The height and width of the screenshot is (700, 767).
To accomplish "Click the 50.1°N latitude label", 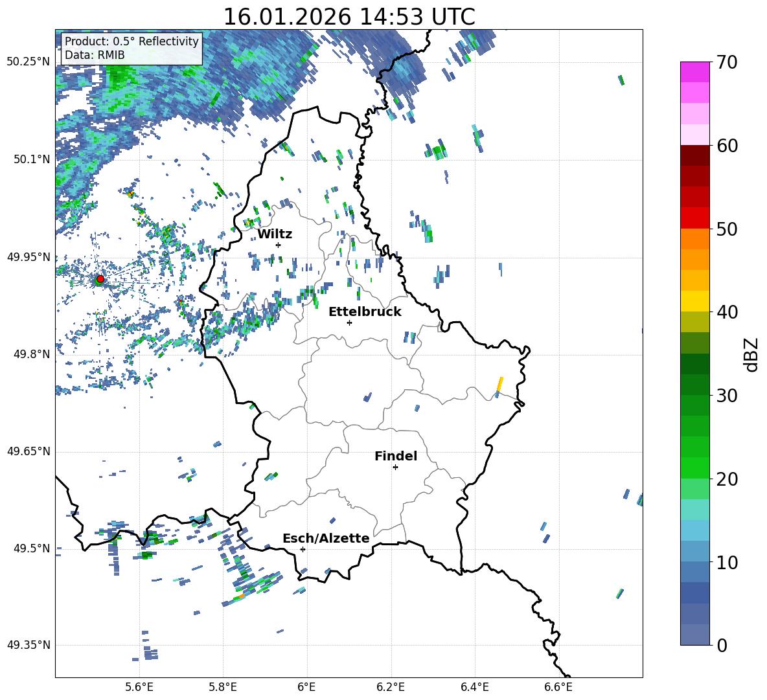I will (32, 159).
